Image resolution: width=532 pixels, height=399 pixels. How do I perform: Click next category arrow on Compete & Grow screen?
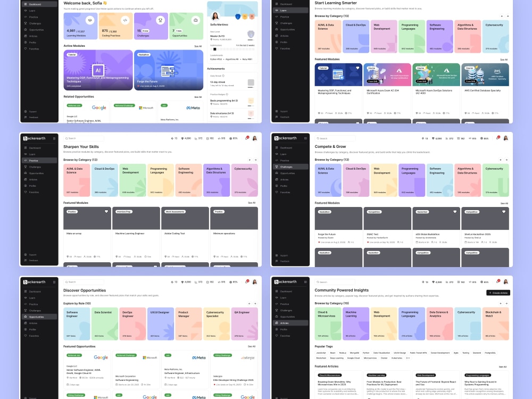506,160
